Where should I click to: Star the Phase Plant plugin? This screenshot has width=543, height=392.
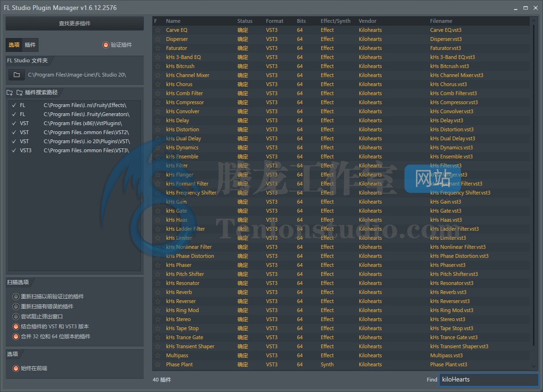[x=158, y=364]
